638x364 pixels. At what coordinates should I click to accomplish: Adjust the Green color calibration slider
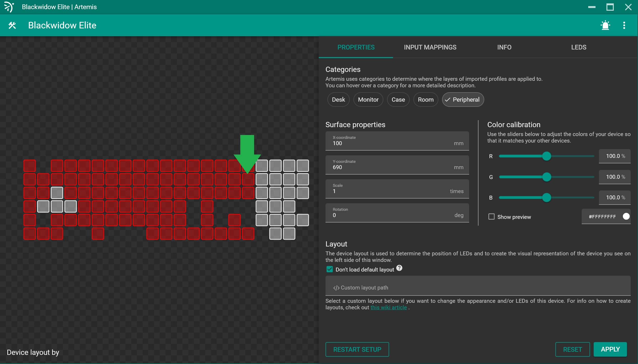[x=547, y=177]
